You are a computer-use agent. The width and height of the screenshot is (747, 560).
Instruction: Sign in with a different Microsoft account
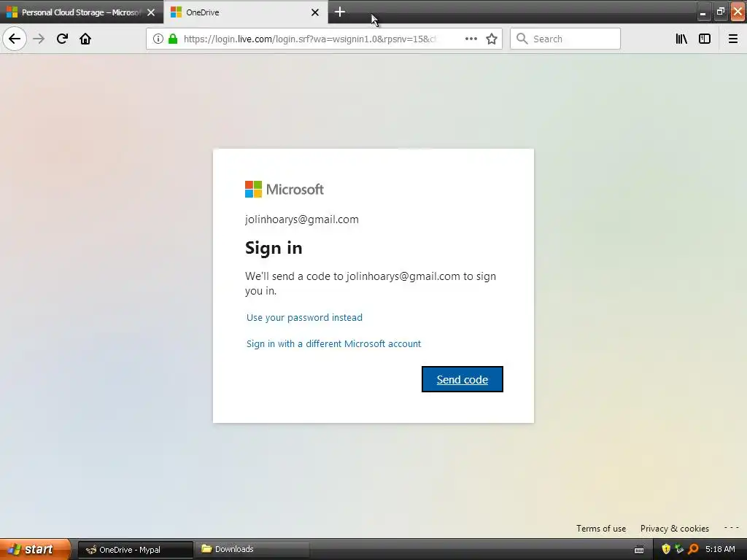pos(333,344)
